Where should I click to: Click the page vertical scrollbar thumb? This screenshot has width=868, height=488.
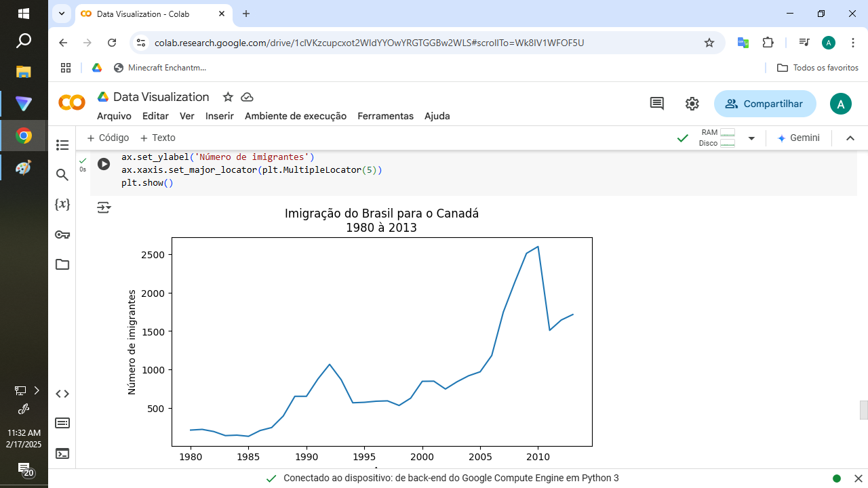[x=863, y=410]
